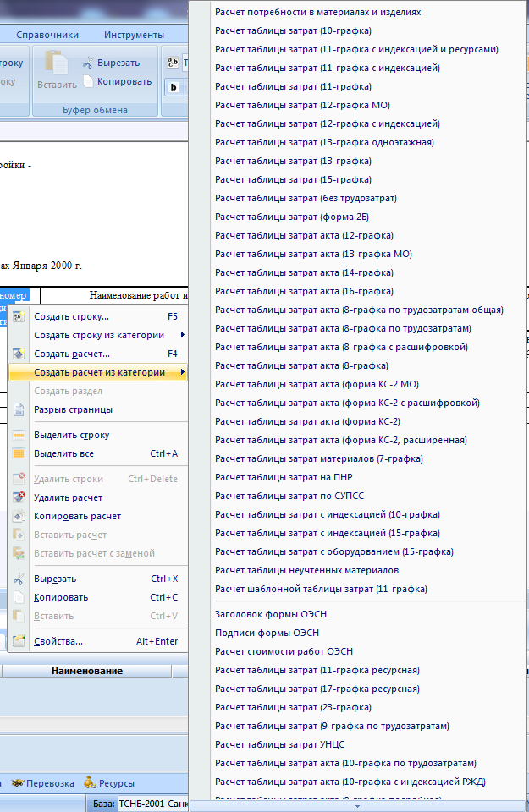This screenshot has width=529, height=812.
Task: Click the copy calculation icon beside 'Копировать расчет'
Action: (x=19, y=516)
